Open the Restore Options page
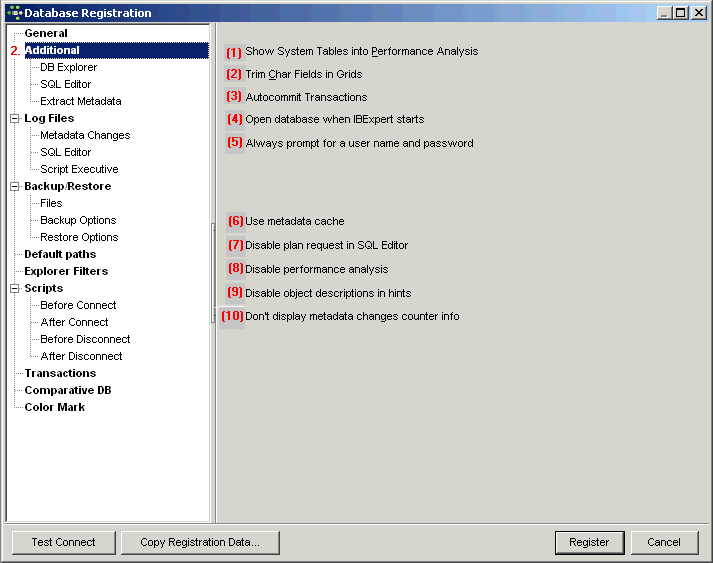 pyautogui.click(x=79, y=237)
